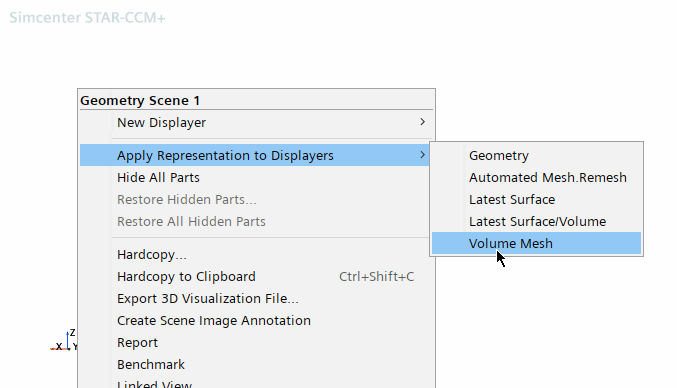Viewport: 677px width, 388px height.
Task: Run the Benchmark menu entry
Action: pyautogui.click(x=256, y=365)
